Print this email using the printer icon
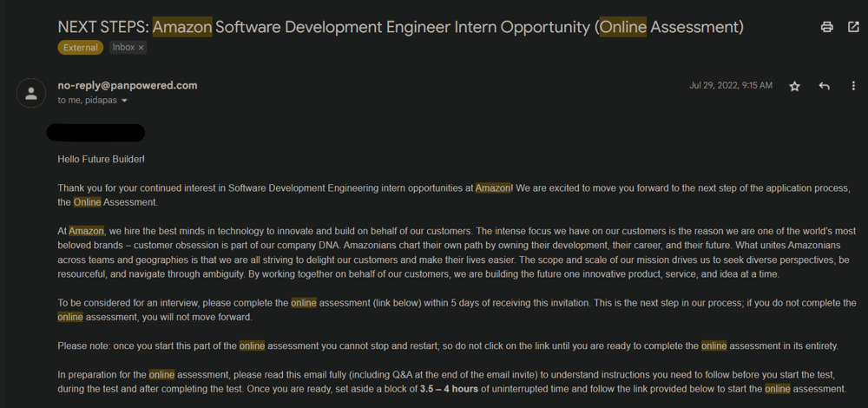Screen dimensions: 868x408 826,27
